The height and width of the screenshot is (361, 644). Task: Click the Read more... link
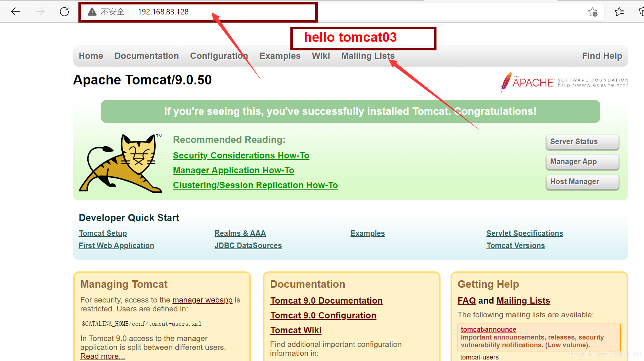click(103, 356)
